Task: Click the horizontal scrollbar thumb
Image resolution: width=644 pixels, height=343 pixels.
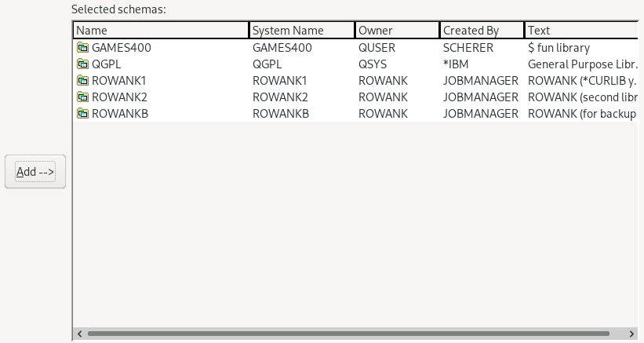Action: click(353, 334)
